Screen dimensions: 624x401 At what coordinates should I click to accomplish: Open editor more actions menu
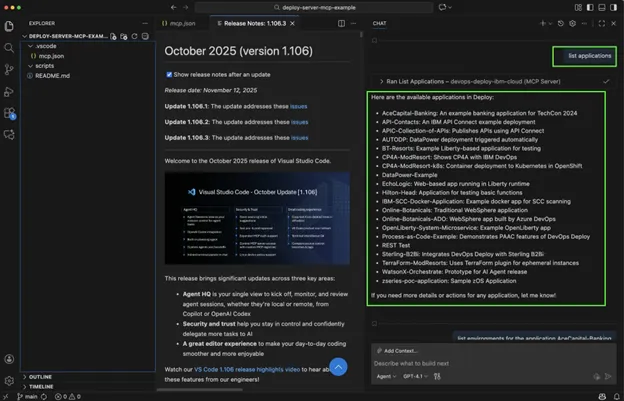click(x=353, y=23)
